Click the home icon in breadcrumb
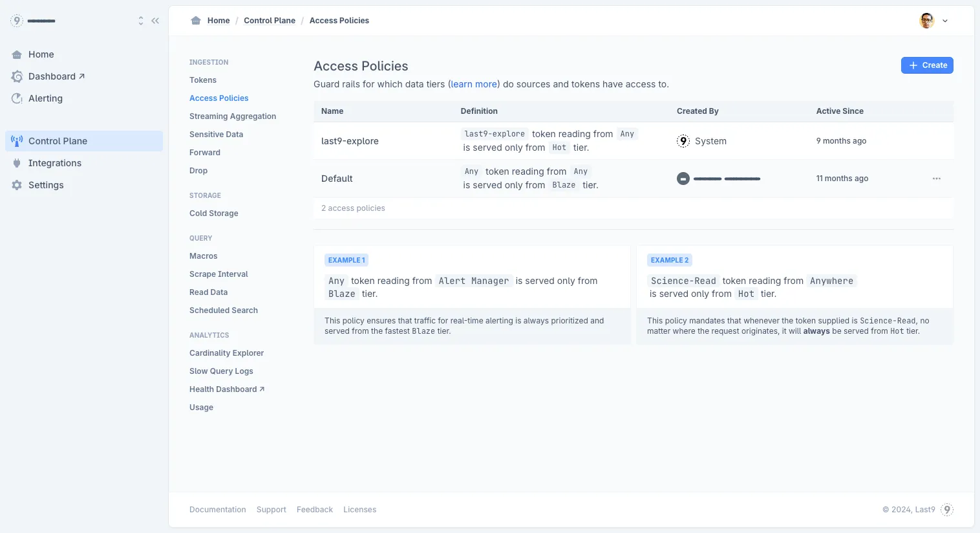This screenshot has width=980, height=533. pos(196,21)
